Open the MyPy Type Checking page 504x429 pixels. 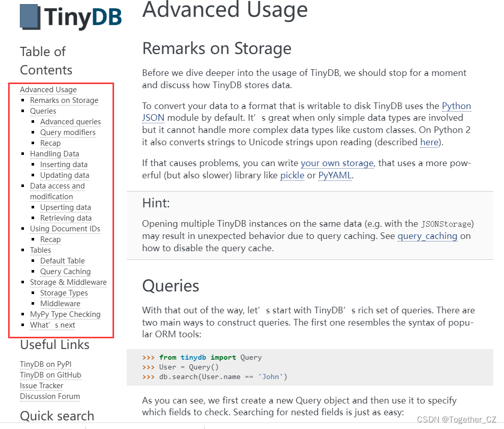pyautogui.click(x=65, y=314)
